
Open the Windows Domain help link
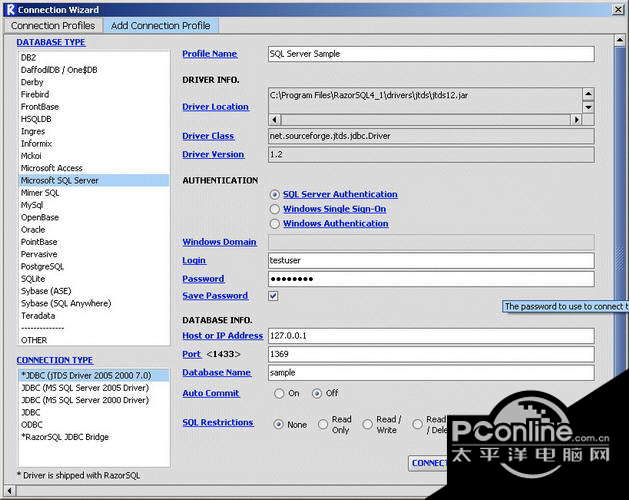[219, 242]
